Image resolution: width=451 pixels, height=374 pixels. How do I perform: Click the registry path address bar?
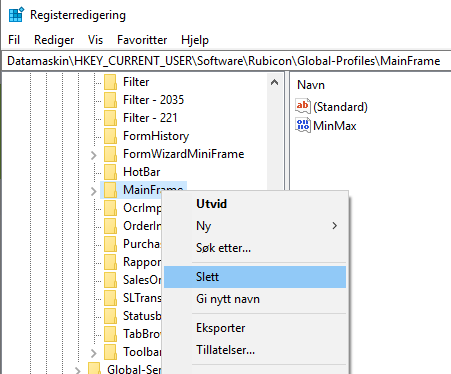click(226, 61)
